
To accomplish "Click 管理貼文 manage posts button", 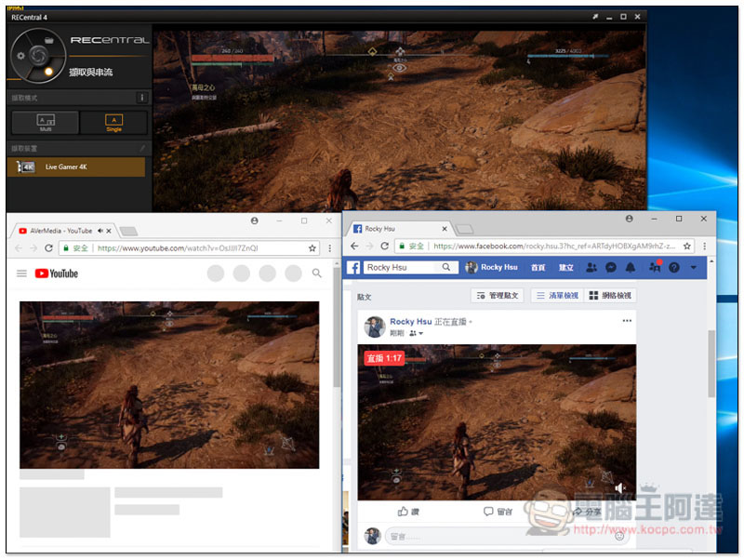I will click(x=497, y=296).
